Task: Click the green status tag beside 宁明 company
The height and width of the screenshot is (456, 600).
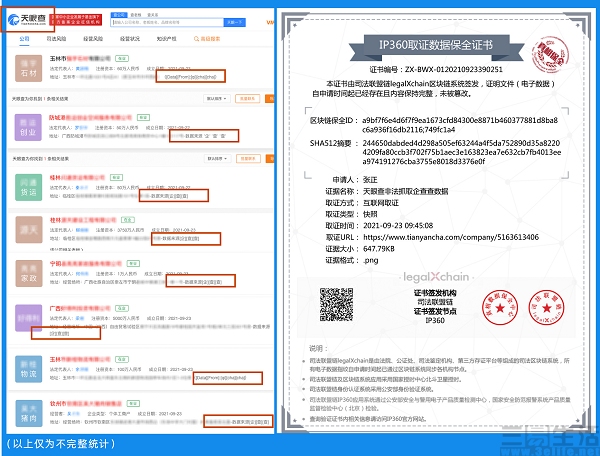Action: pyautogui.click(x=134, y=264)
